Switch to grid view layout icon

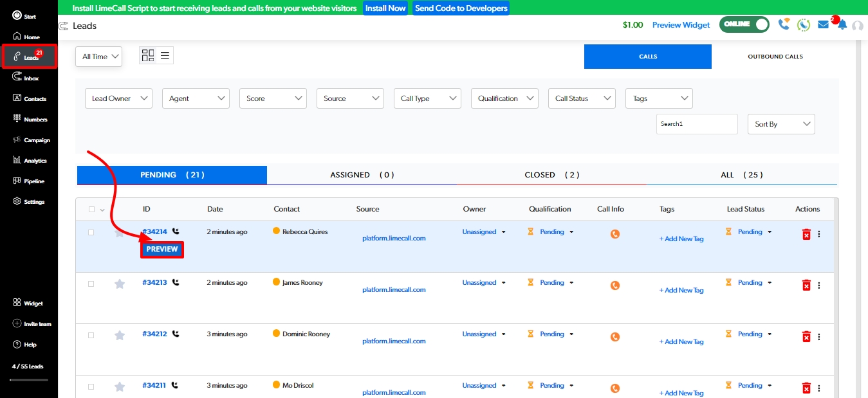tap(148, 56)
